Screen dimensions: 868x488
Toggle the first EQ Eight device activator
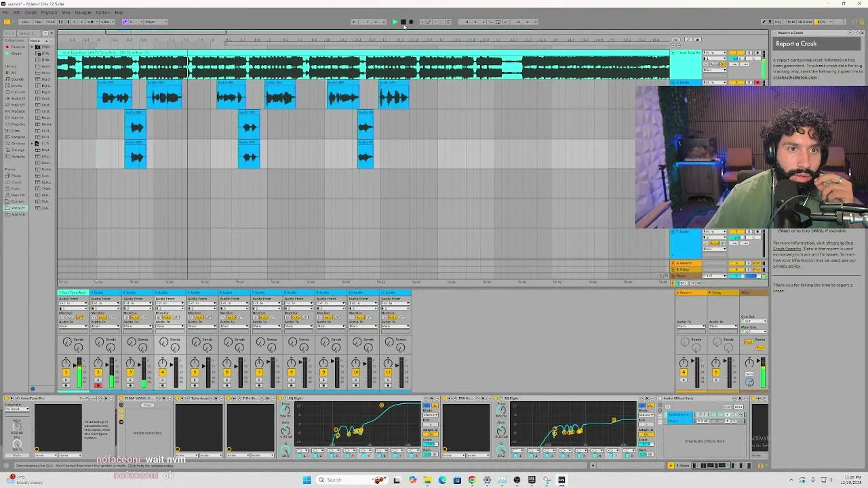tap(281, 399)
